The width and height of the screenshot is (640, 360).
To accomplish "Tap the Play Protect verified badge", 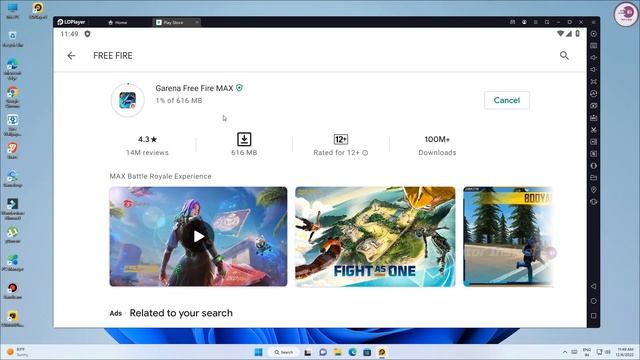I will click(x=240, y=88).
